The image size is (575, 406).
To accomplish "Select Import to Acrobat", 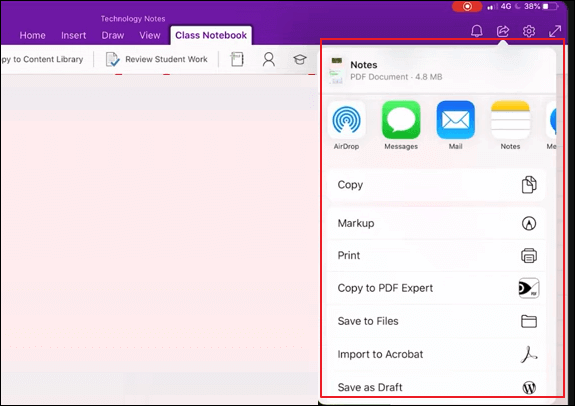I will coord(436,354).
